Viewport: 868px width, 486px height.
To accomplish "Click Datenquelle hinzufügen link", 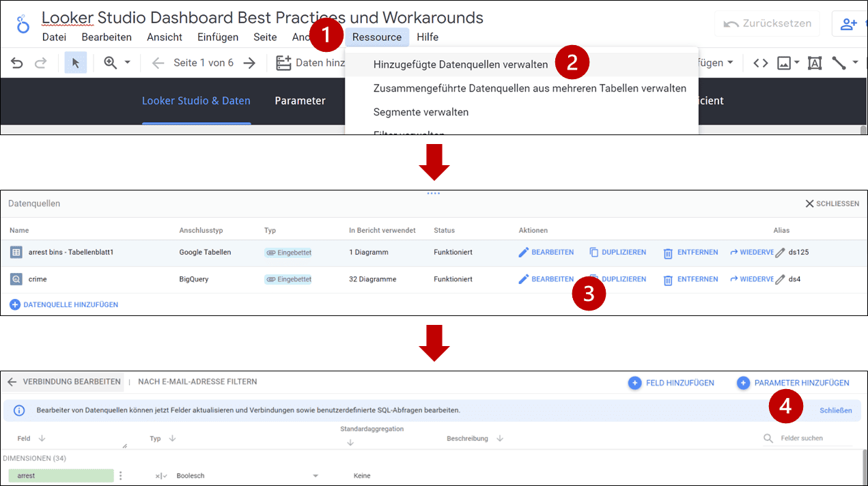I will click(64, 304).
